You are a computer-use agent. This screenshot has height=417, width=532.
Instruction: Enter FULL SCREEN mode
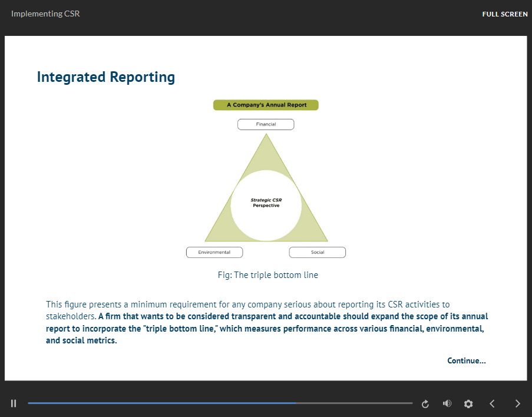click(x=505, y=14)
